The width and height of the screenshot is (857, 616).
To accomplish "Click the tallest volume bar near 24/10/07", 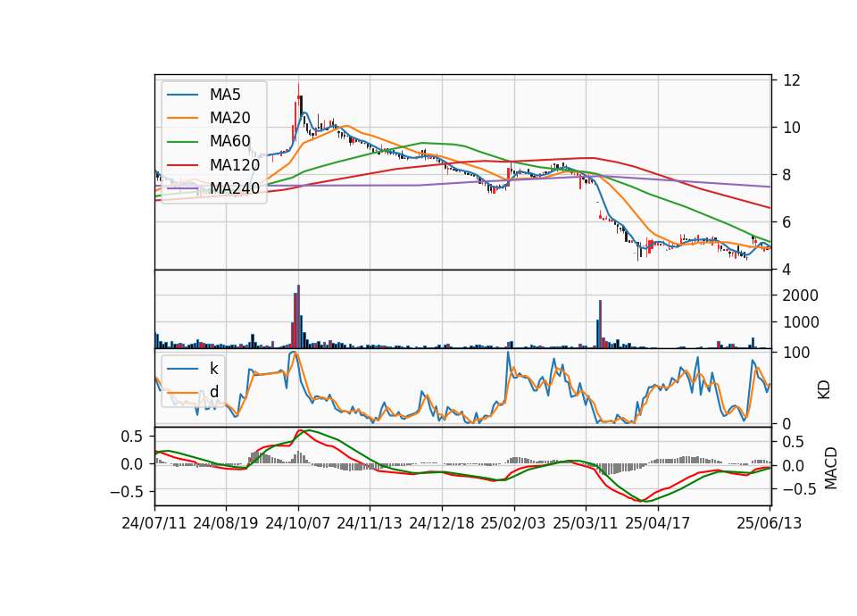I will tap(298, 316).
